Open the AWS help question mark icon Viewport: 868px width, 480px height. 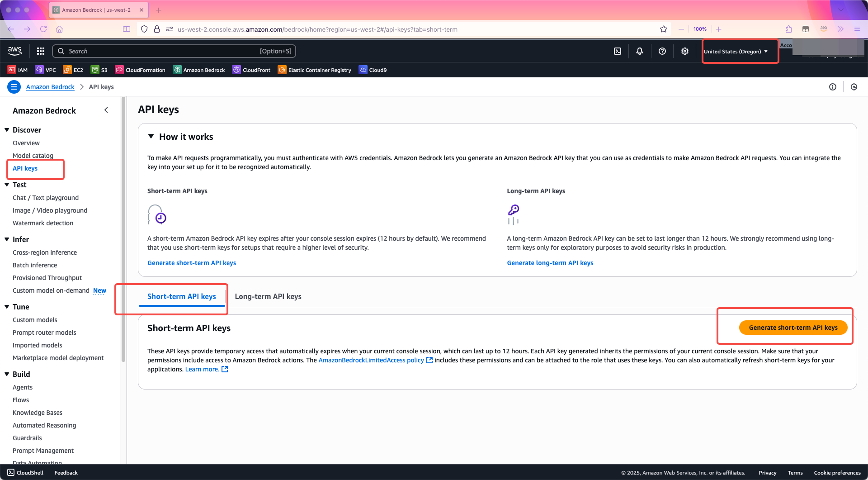click(x=662, y=51)
